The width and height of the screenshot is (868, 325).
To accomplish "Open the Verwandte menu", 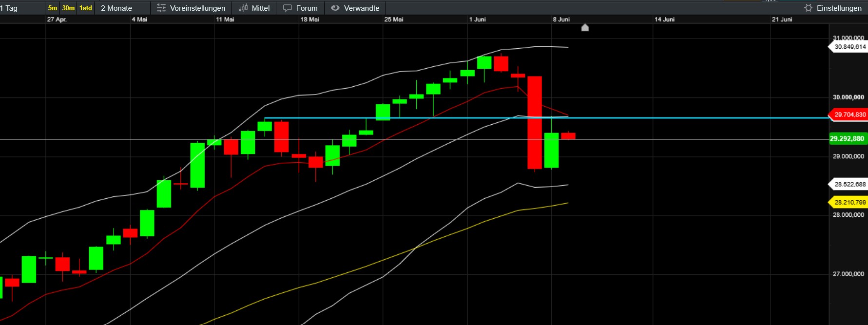I will tap(355, 8).
